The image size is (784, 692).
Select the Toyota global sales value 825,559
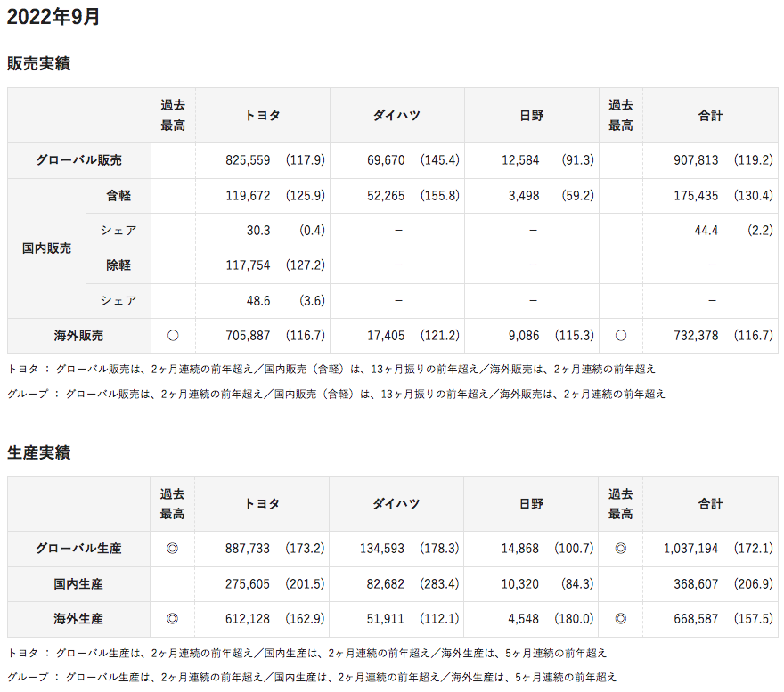click(248, 160)
